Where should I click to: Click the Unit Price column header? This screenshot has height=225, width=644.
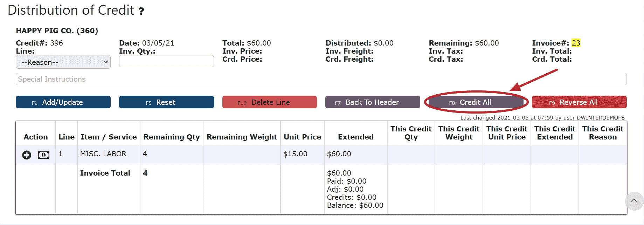(302, 137)
